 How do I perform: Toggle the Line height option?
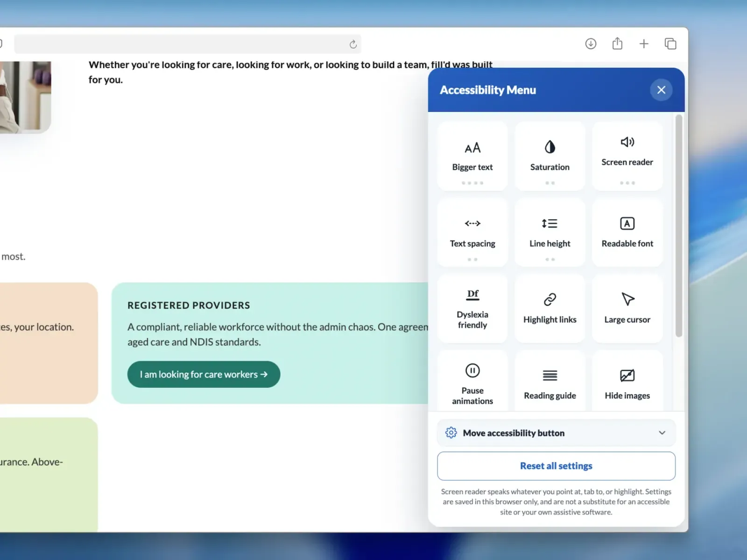[550, 232]
